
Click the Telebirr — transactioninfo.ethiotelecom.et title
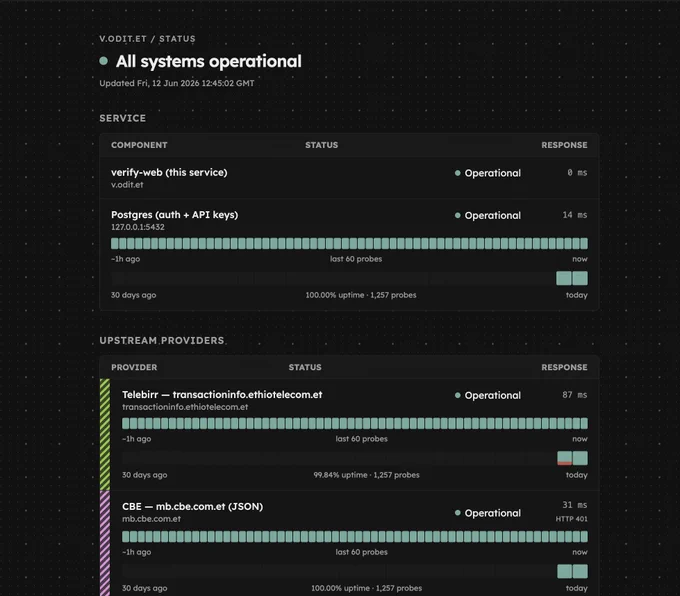222,395
